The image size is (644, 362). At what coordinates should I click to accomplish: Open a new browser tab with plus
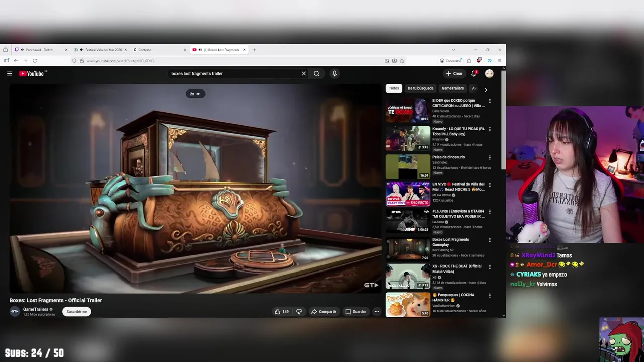(x=254, y=50)
